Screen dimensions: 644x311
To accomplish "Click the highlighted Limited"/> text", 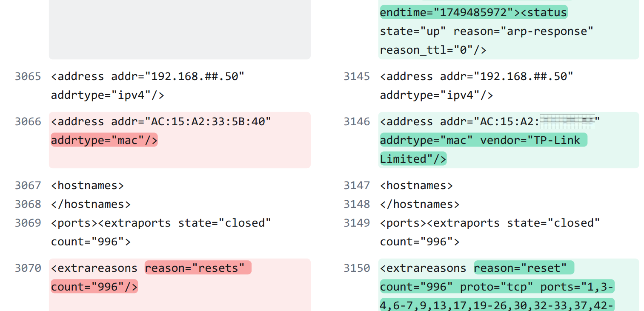I will tap(413, 159).
